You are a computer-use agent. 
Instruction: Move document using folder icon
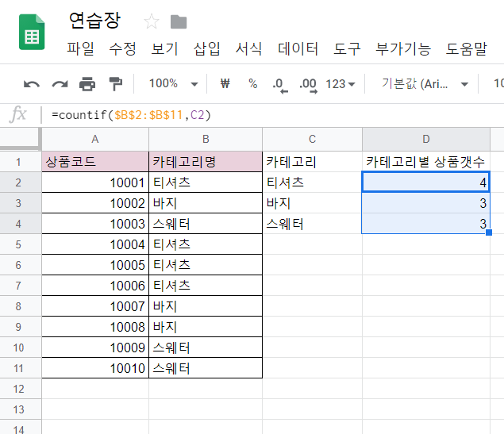point(179,22)
